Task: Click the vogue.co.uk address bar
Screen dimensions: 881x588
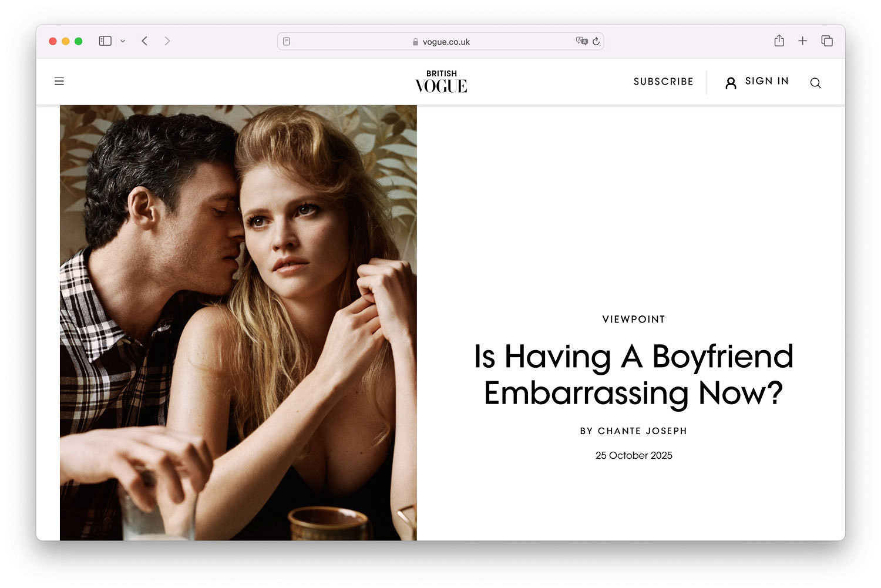Action: (x=441, y=42)
